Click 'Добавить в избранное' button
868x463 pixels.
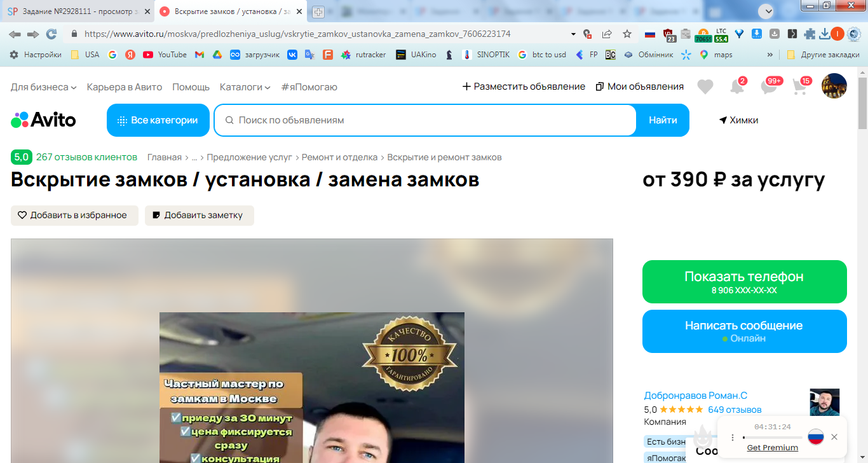click(x=74, y=216)
